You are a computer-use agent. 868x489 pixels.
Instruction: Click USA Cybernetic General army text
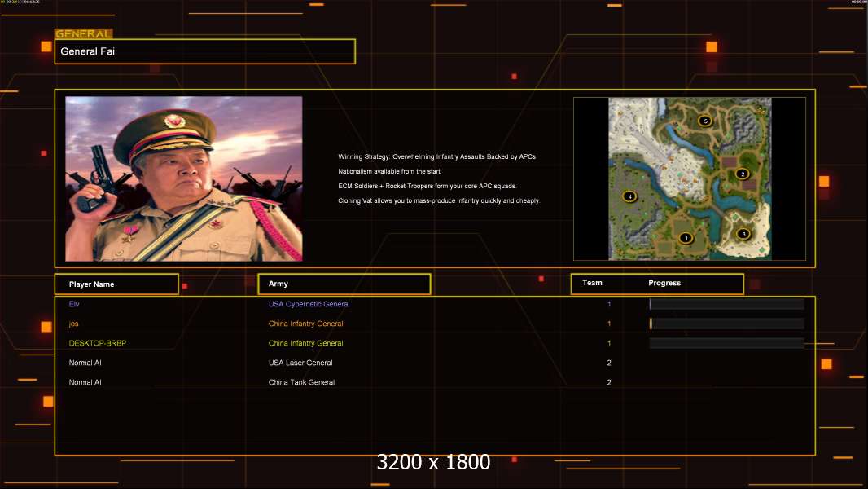pyautogui.click(x=309, y=304)
